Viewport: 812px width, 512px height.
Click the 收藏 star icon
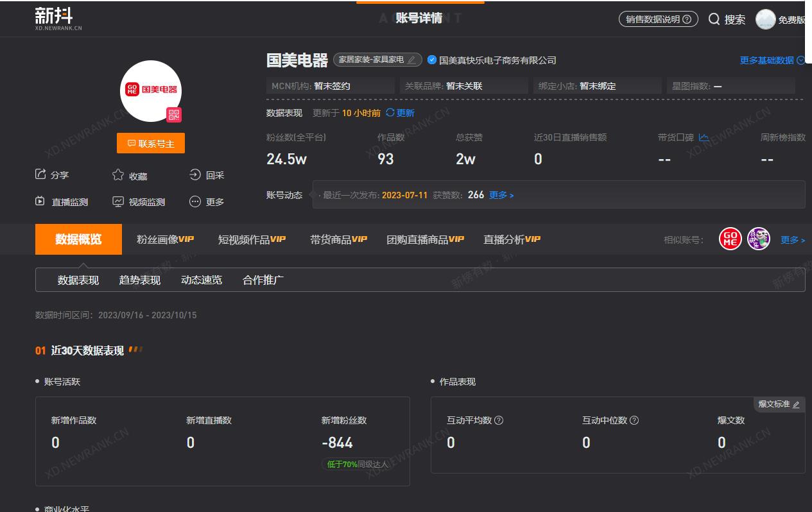[x=118, y=175]
